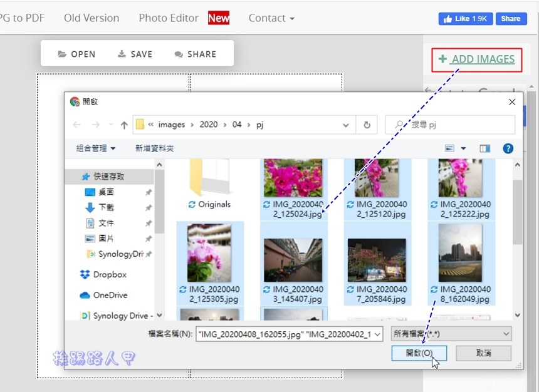Click the Facebook Like thumbs-up button
Screen dimensions: 539x392
point(466,19)
